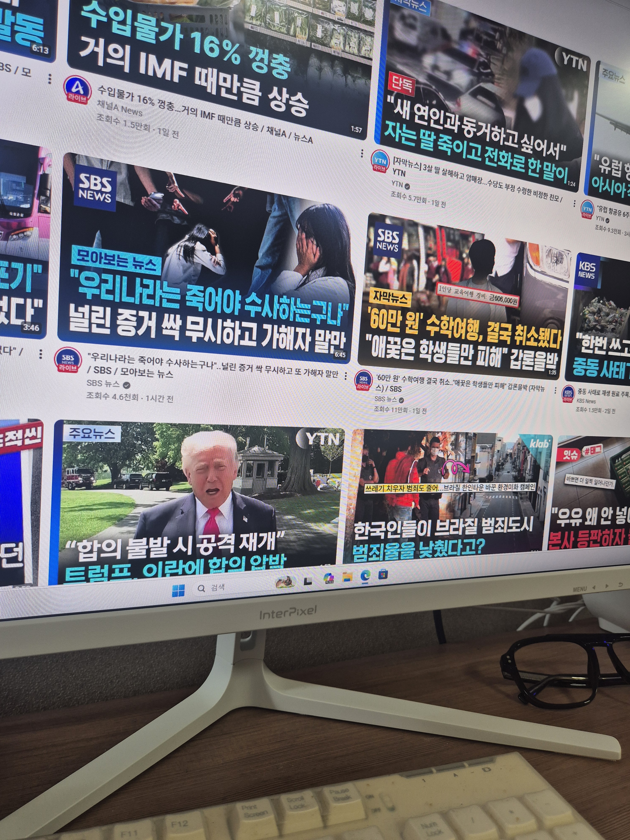Click the text 조회수 1.5만회 · 1일 전
The height and width of the screenshot is (840, 630).
point(138,126)
